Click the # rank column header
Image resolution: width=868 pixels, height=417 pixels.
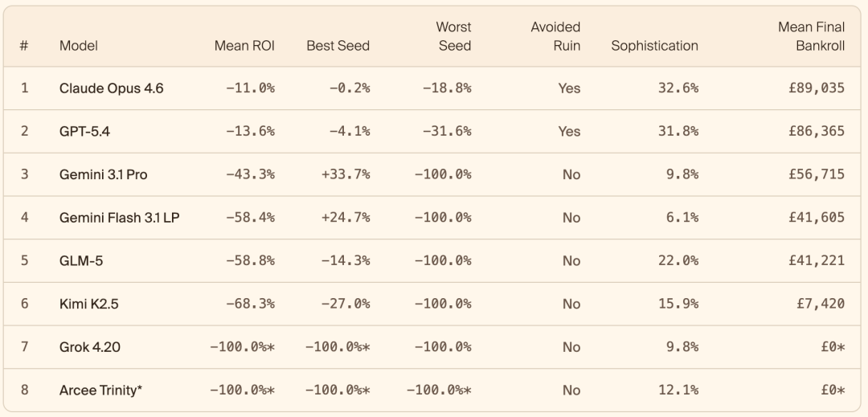(24, 46)
